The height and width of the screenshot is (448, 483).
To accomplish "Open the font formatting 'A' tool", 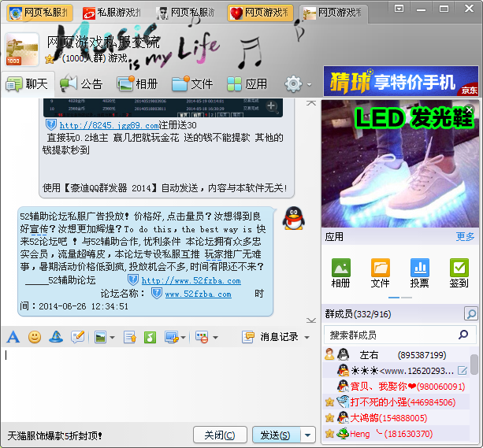I will 13,337.
